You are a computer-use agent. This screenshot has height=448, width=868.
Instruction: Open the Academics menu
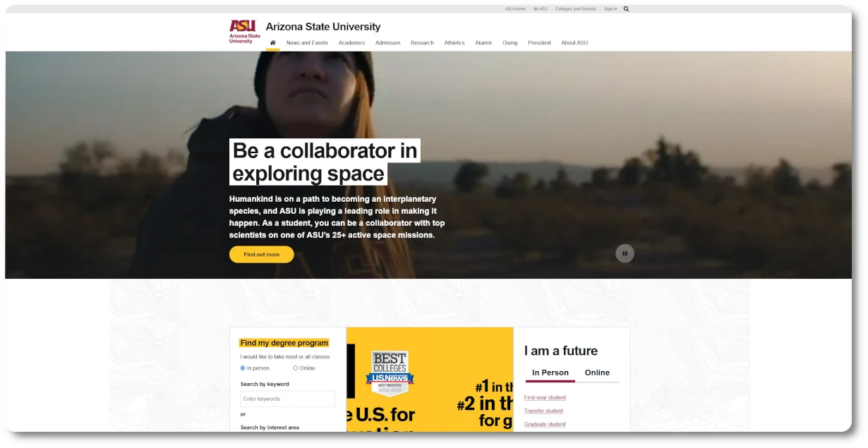[351, 43]
